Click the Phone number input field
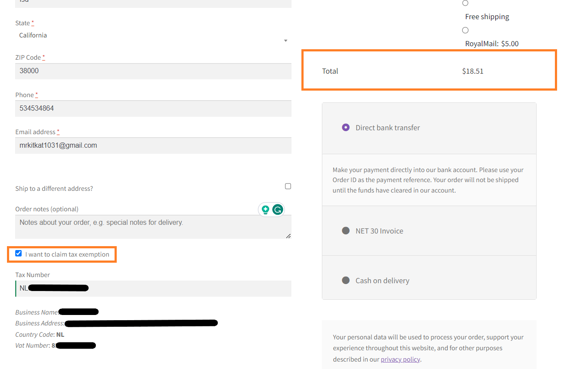Viewport: 588px width, 369px height. [x=153, y=108]
